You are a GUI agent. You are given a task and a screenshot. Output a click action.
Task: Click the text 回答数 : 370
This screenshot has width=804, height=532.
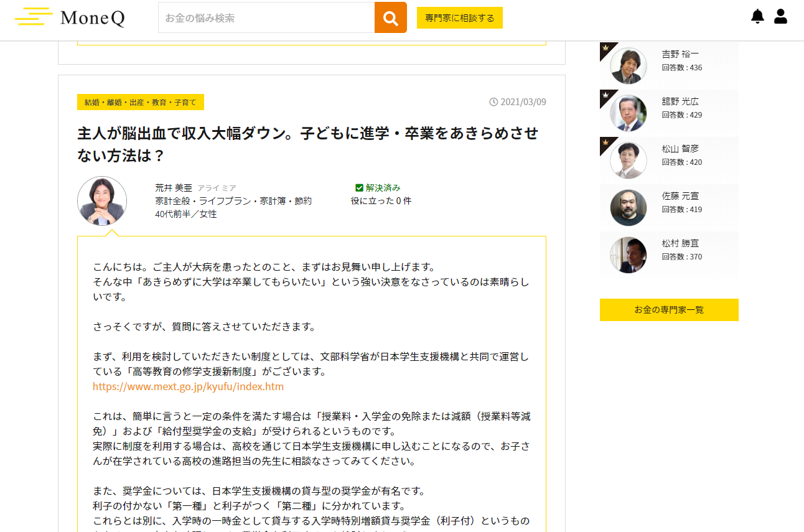[681, 257]
